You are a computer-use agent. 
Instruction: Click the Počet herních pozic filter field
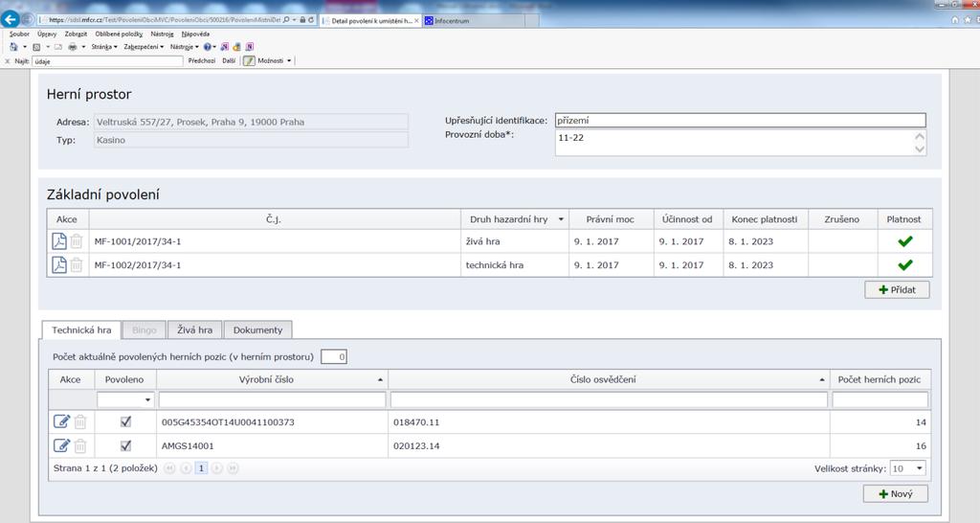click(880, 399)
